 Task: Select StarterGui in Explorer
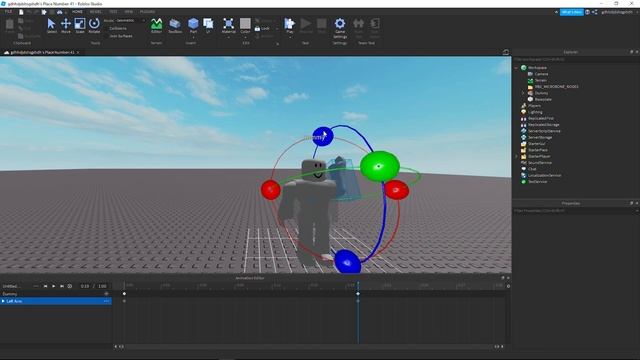(x=537, y=144)
